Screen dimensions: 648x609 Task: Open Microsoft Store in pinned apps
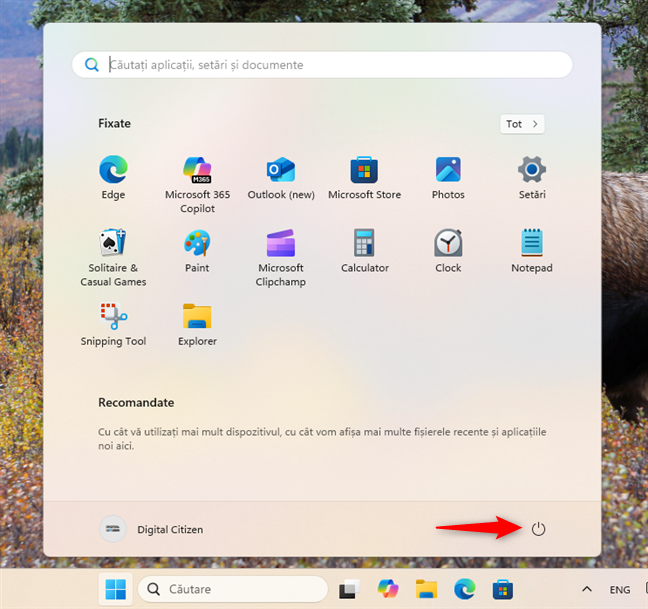pyautogui.click(x=364, y=178)
